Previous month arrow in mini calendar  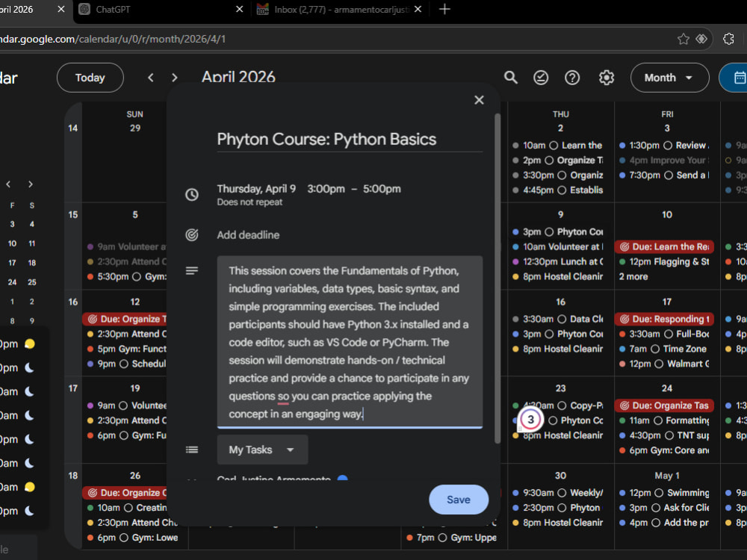pos(8,184)
